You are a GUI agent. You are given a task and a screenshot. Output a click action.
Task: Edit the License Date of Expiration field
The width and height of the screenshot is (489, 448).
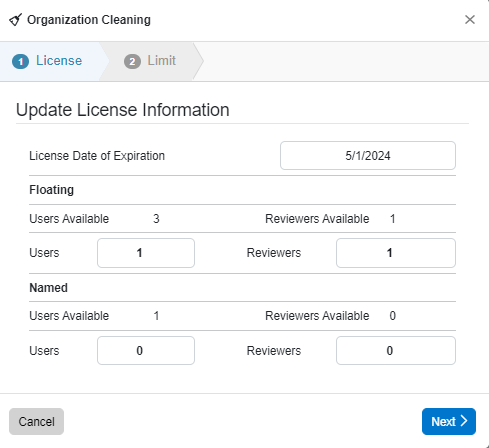[368, 156]
